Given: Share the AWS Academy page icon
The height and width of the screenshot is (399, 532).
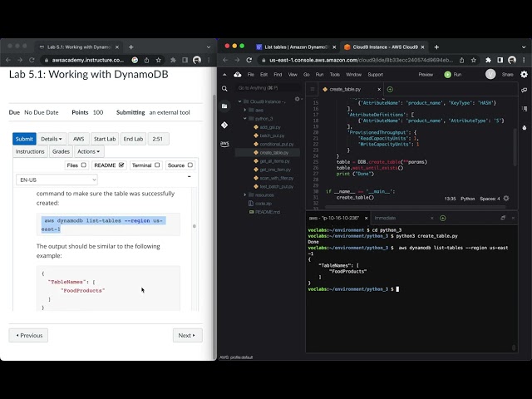Looking at the screenshot, I should click(x=146, y=60).
